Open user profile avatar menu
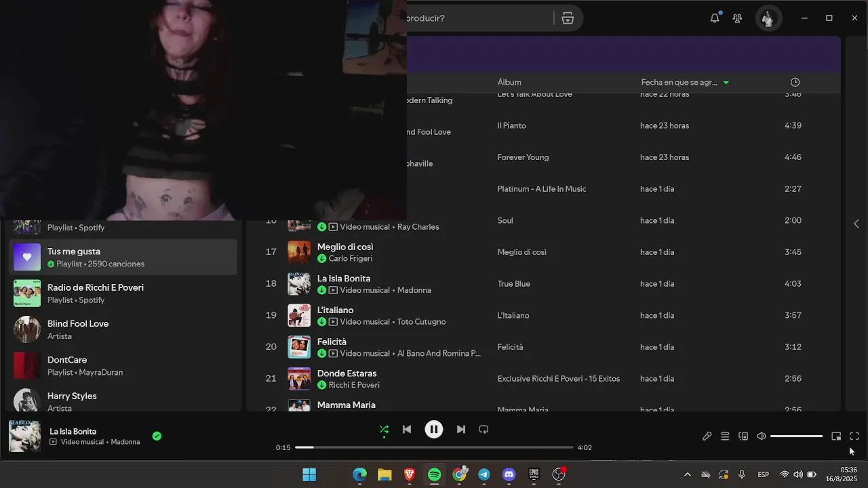The height and width of the screenshot is (488, 868). [x=768, y=18]
